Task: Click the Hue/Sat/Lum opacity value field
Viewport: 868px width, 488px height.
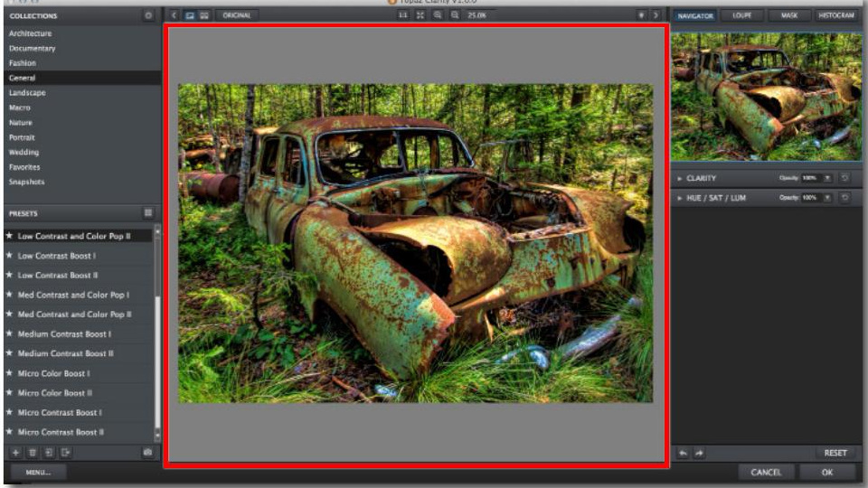Action: point(810,198)
